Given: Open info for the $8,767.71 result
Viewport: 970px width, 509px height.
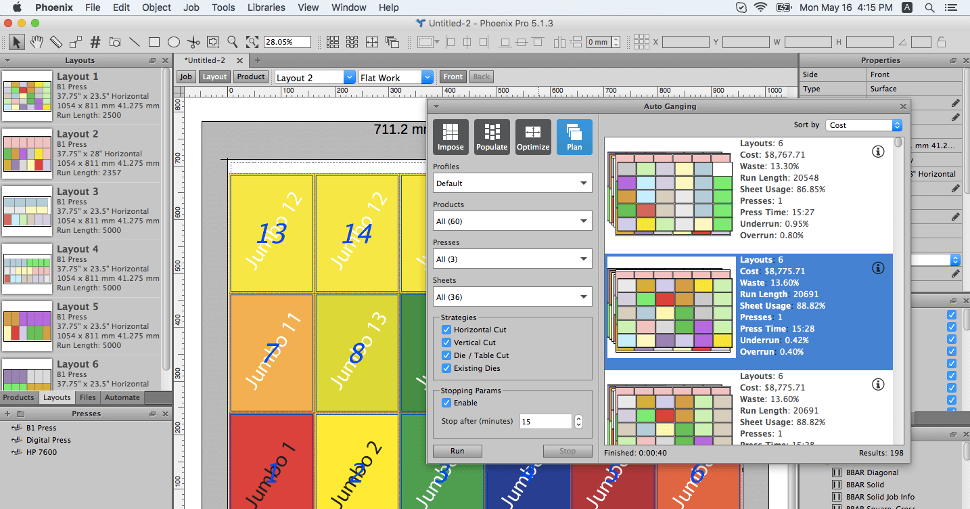Looking at the screenshot, I should click(877, 152).
